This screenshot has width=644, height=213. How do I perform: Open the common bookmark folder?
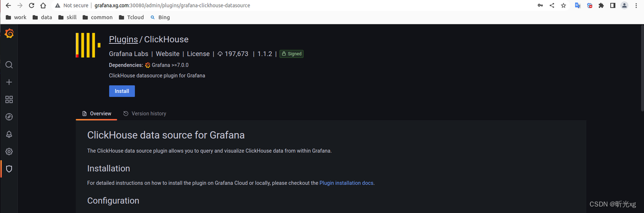97,17
